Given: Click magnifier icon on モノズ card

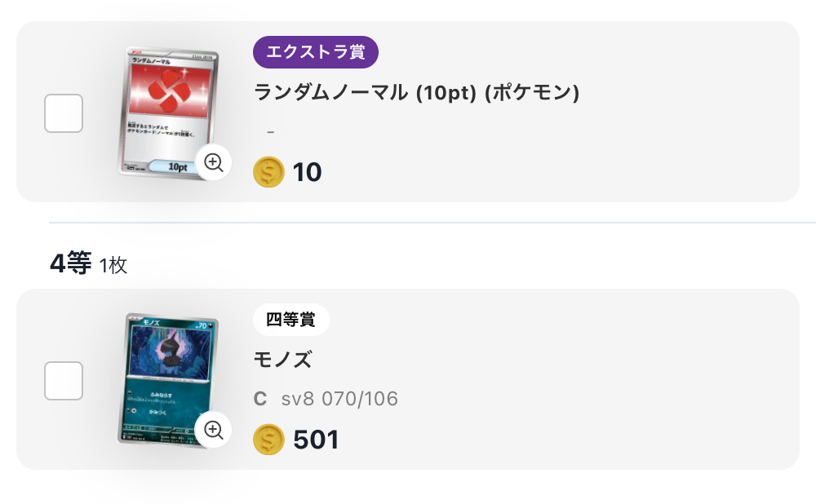Looking at the screenshot, I should pos(214,430).
